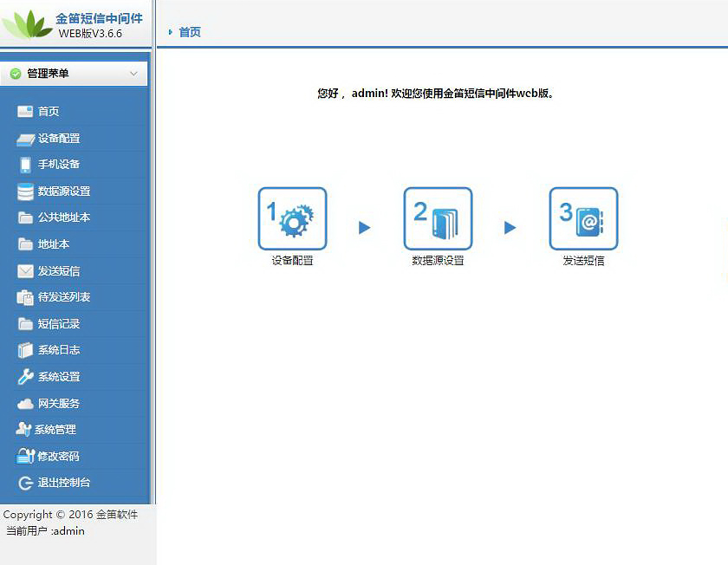
Task: Click the step 3 发送短信 address book icon
Action: (x=583, y=218)
